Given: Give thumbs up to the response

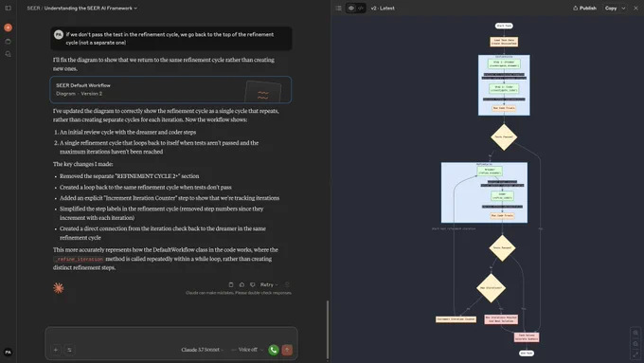Looking at the screenshot, I should coord(241,284).
